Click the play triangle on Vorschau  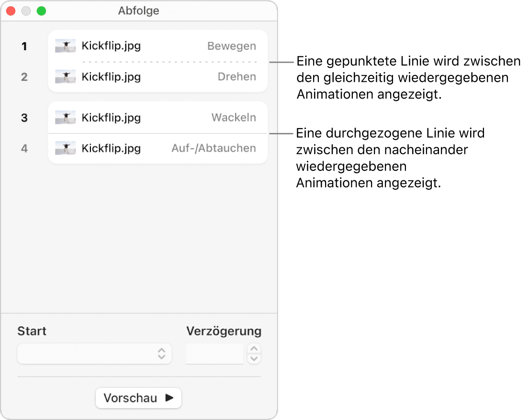click(169, 398)
